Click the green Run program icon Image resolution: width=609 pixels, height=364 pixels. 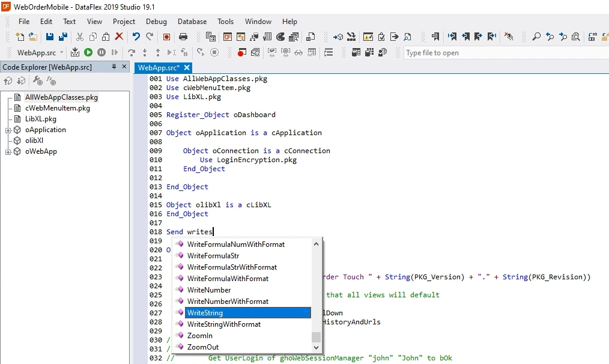pos(88,53)
